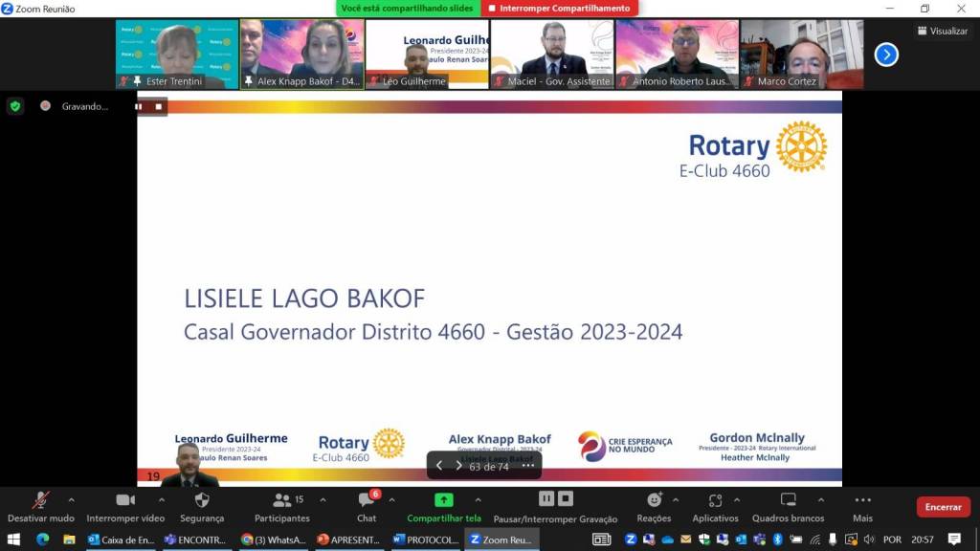The width and height of the screenshot is (980, 551).
Task: Click Interromper Compartilhamento button
Action: click(559, 9)
